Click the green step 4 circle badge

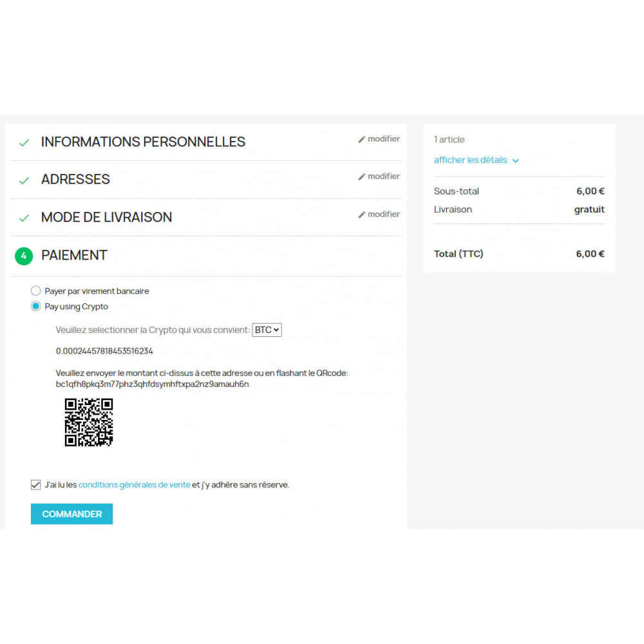(x=24, y=256)
